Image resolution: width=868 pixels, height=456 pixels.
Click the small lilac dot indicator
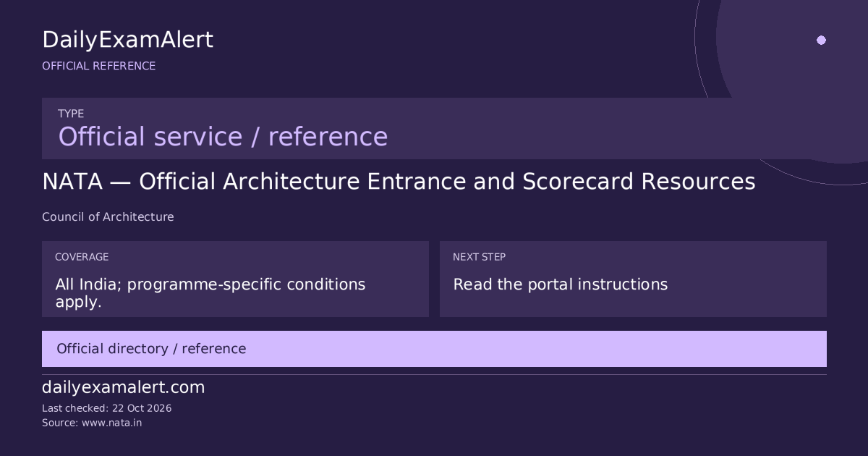click(821, 41)
